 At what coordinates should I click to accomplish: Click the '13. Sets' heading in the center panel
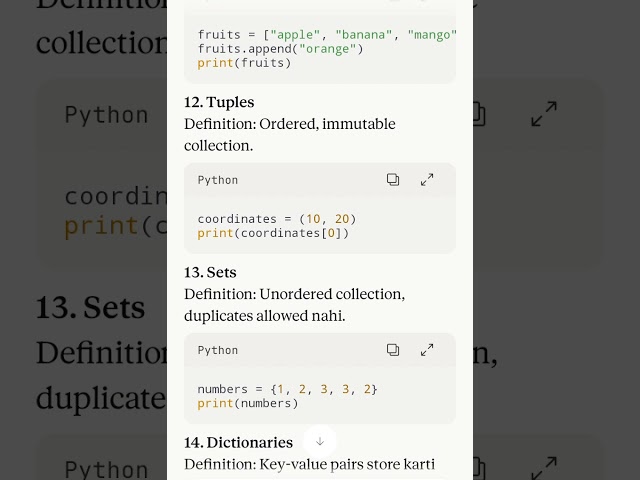tap(210, 272)
